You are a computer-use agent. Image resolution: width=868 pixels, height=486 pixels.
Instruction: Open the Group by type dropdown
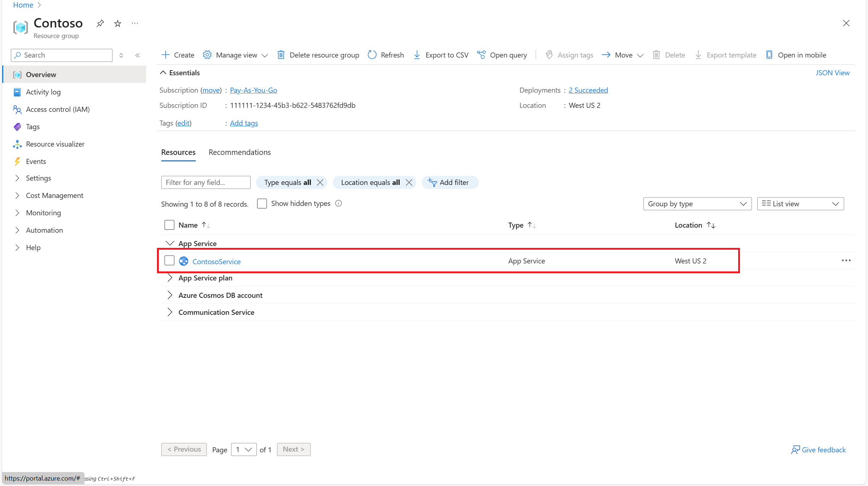click(x=697, y=203)
